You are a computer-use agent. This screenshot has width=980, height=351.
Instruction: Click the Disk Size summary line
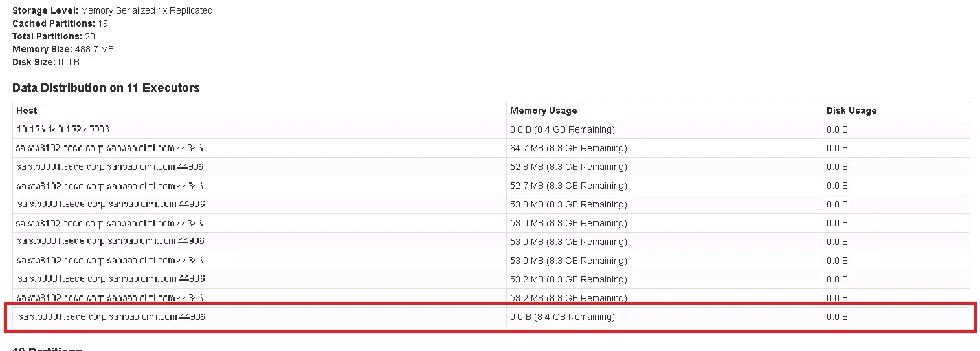pos(45,62)
